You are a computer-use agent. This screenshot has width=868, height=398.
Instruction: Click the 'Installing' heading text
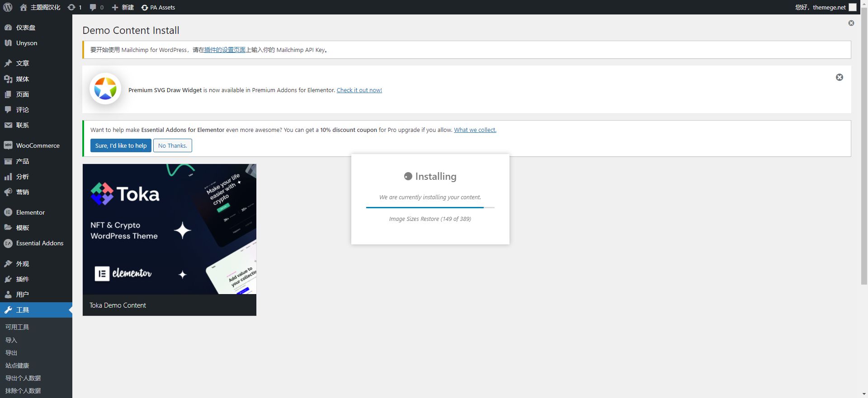coord(436,176)
